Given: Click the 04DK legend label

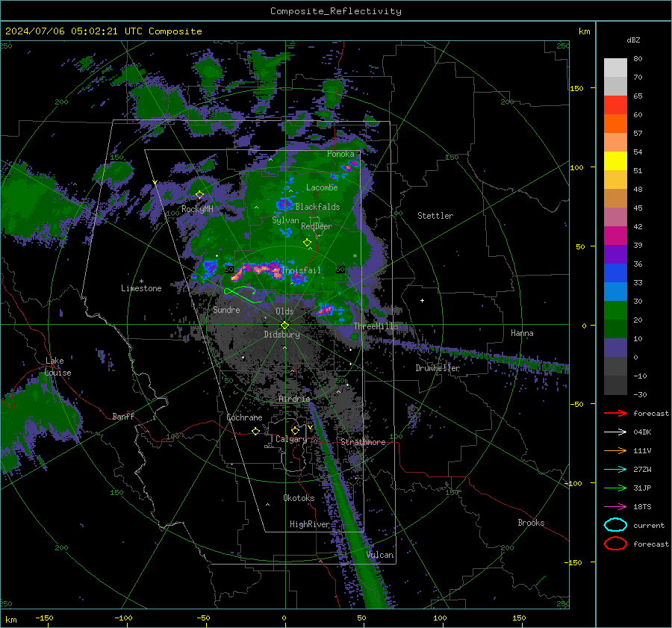Looking at the screenshot, I should pyautogui.click(x=642, y=432).
